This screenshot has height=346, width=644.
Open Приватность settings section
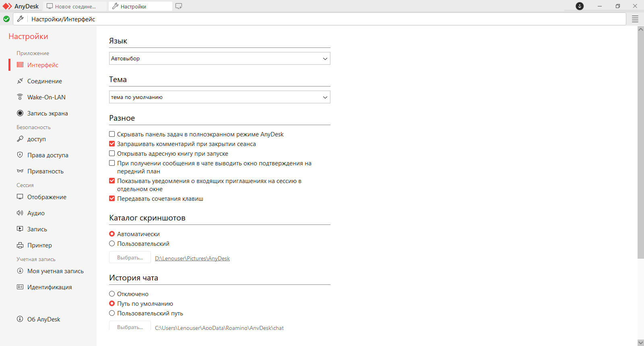pos(45,171)
